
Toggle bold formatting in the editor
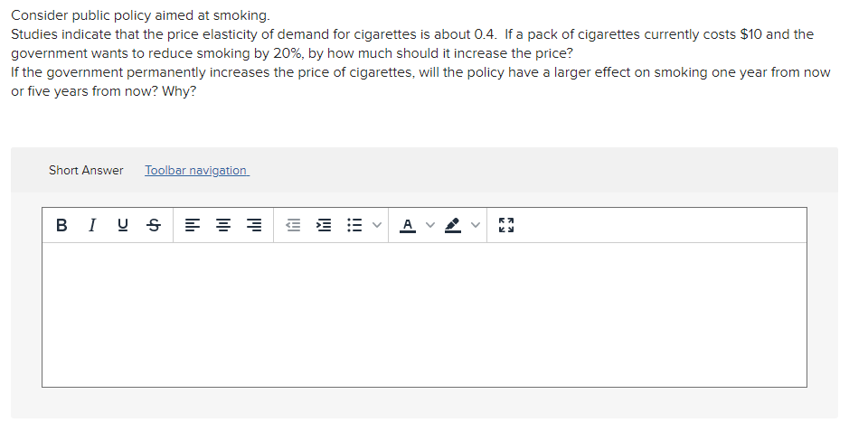pyautogui.click(x=61, y=225)
